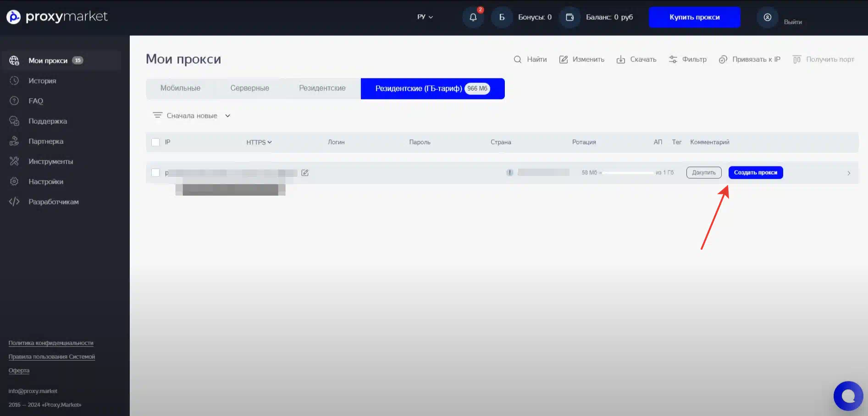
Task: Click the Баланс: 0 руб label
Action: point(609,17)
